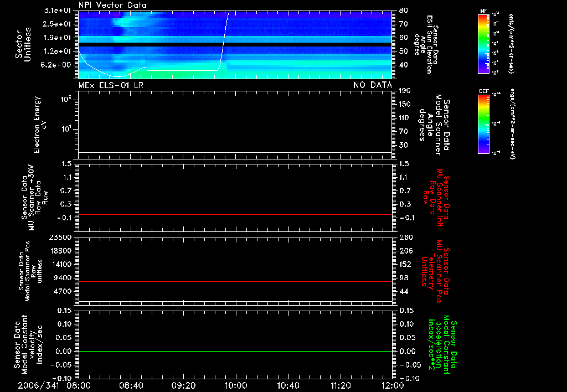
Task: Click the '9400' scanner position tick label
Action: point(63,278)
